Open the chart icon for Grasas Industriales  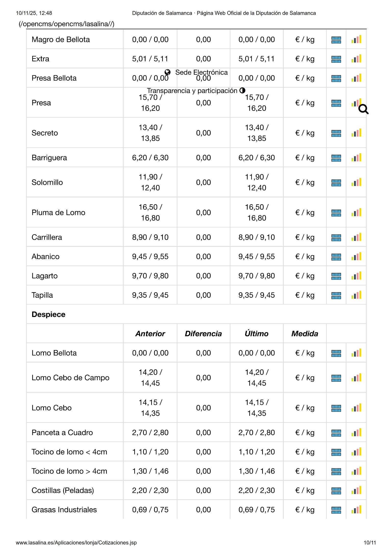point(356,510)
